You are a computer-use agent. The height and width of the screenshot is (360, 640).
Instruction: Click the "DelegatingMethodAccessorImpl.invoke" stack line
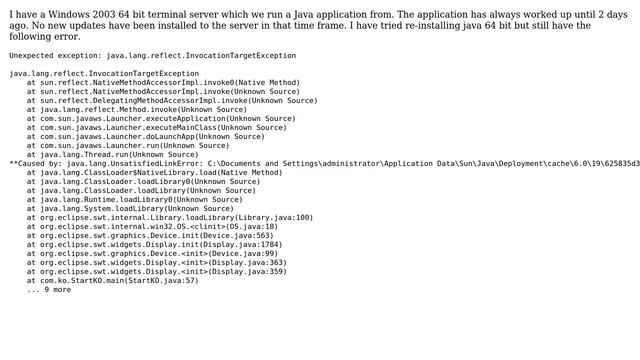172,100
